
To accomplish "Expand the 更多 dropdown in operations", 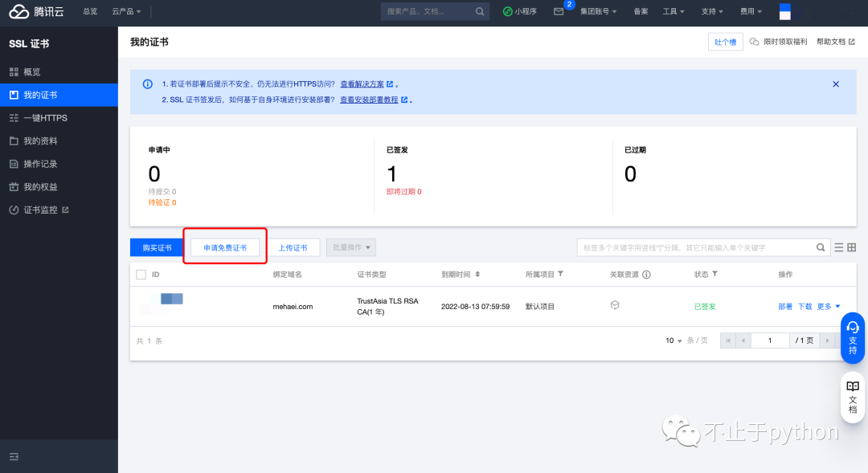I will click(x=829, y=306).
